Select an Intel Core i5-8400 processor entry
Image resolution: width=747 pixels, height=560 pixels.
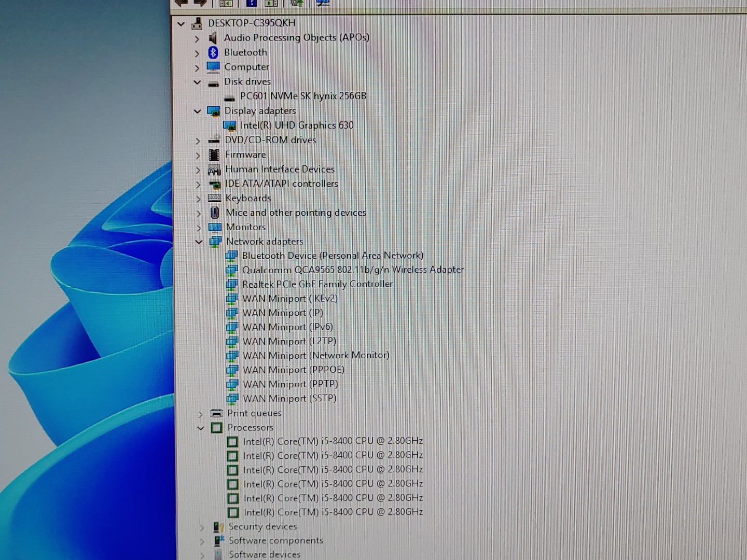pyautogui.click(x=333, y=441)
